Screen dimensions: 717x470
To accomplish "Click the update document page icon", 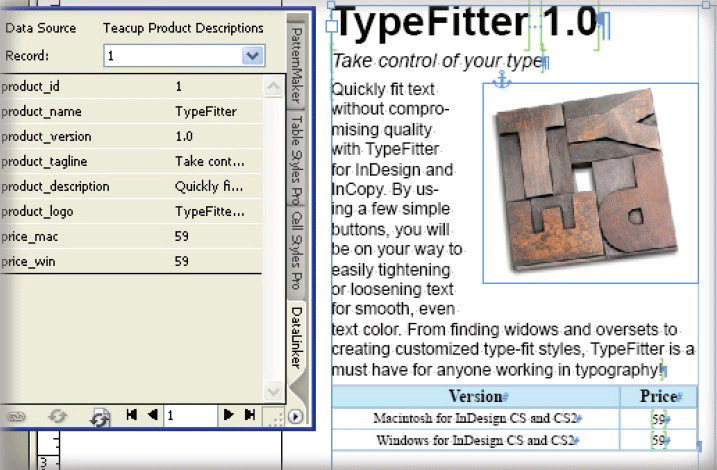I will (x=100, y=417).
